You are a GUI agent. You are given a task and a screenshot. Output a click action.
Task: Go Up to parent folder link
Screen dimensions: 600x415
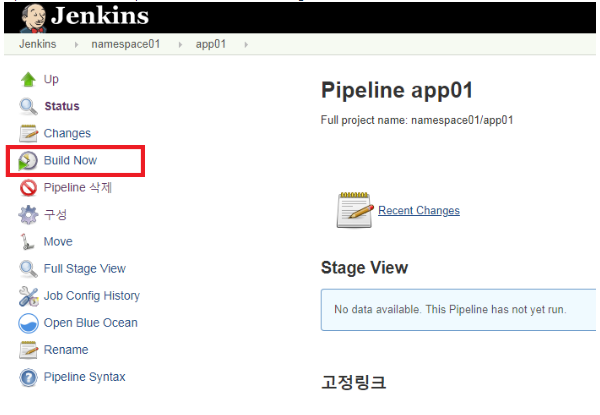[x=51, y=79]
